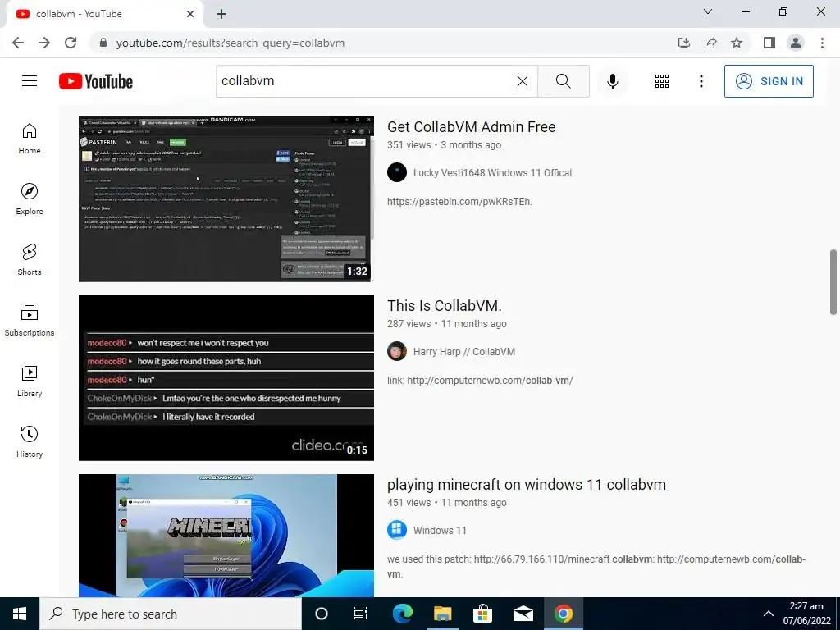
Task: Click the taskbar Type here to search box
Action: pyautogui.click(x=171, y=614)
